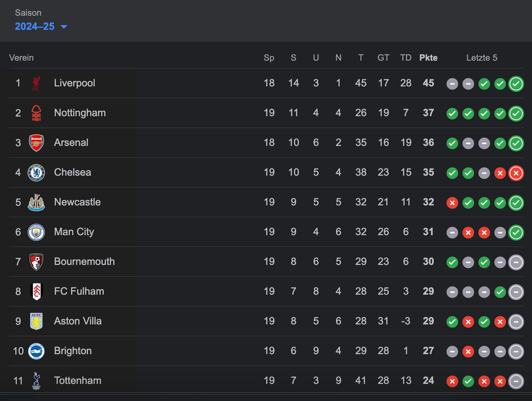
Task: Click Bournemouth's latest draw result circle
Action: point(516,262)
